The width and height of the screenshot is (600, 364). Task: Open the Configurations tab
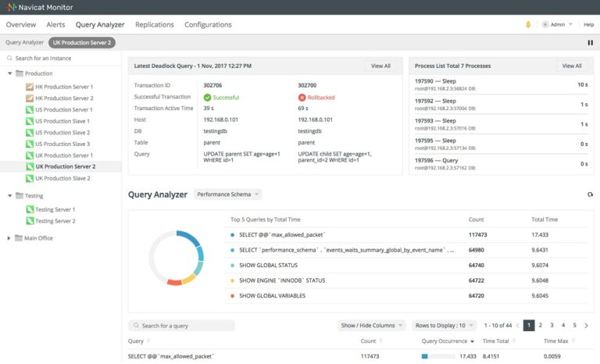coord(208,24)
